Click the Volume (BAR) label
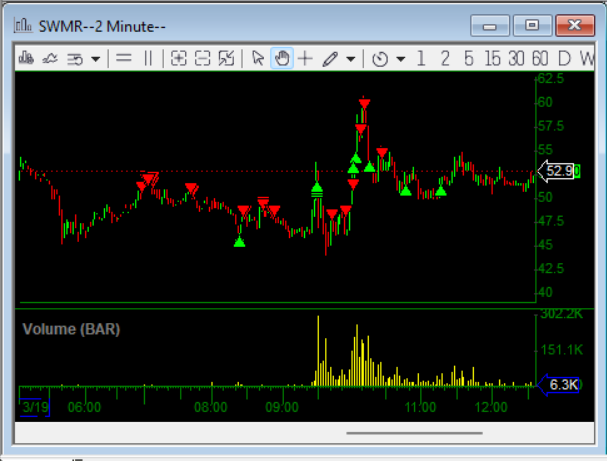This screenshot has height=461, width=607. pos(71,329)
